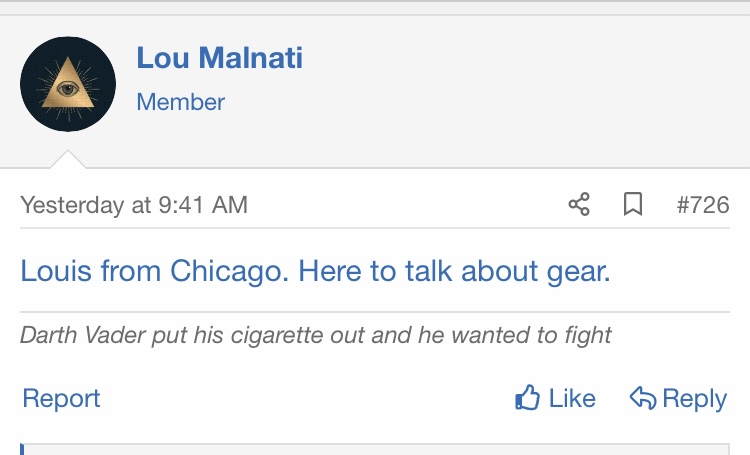Report this post via Report link
750x455 pixels.
[x=61, y=399]
